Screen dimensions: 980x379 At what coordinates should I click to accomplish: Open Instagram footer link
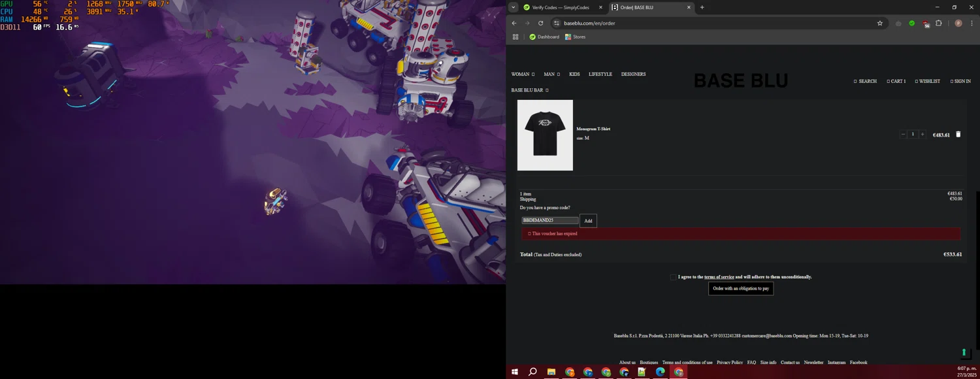(x=836, y=363)
